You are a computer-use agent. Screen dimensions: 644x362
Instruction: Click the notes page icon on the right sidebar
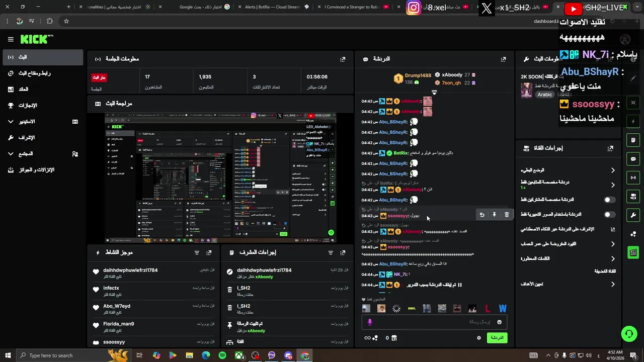click(x=633, y=140)
